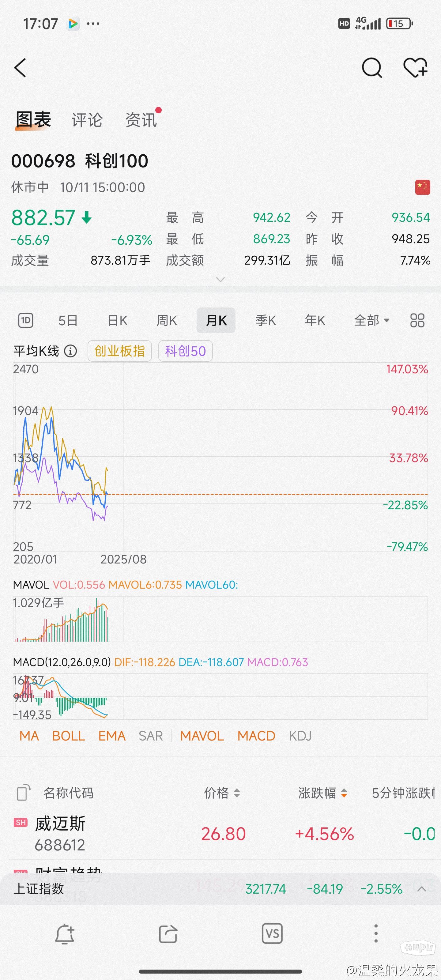441x980 pixels.
Task: Open 全部 period dropdown
Action: [372, 320]
